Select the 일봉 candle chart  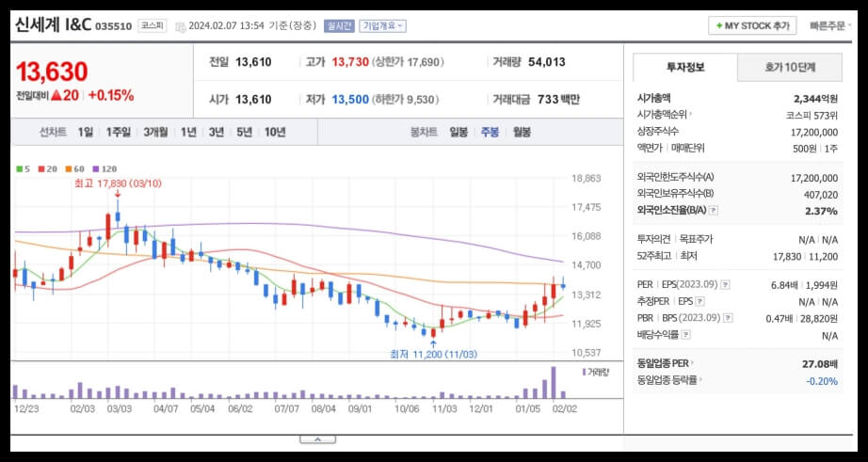tap(458, 133)
